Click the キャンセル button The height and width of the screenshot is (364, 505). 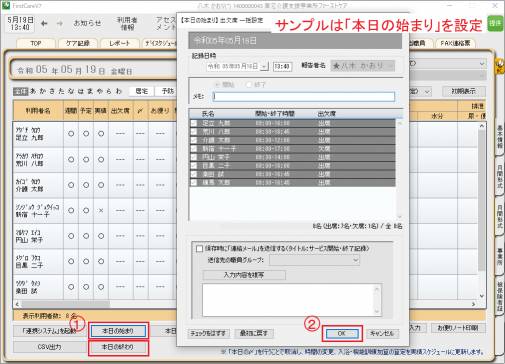click(x=382, y=333)
